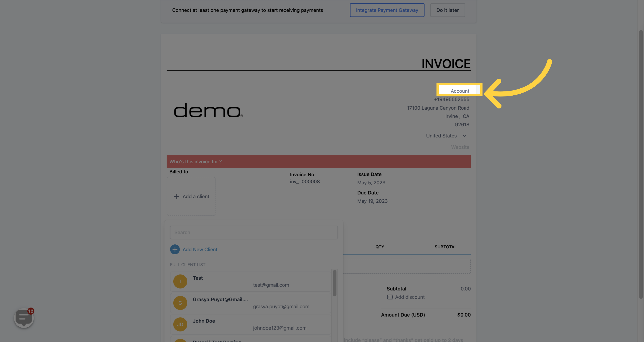The image size is (644, 342).
Task: Click the Do it later button
Action: click(x=447, y=10)
